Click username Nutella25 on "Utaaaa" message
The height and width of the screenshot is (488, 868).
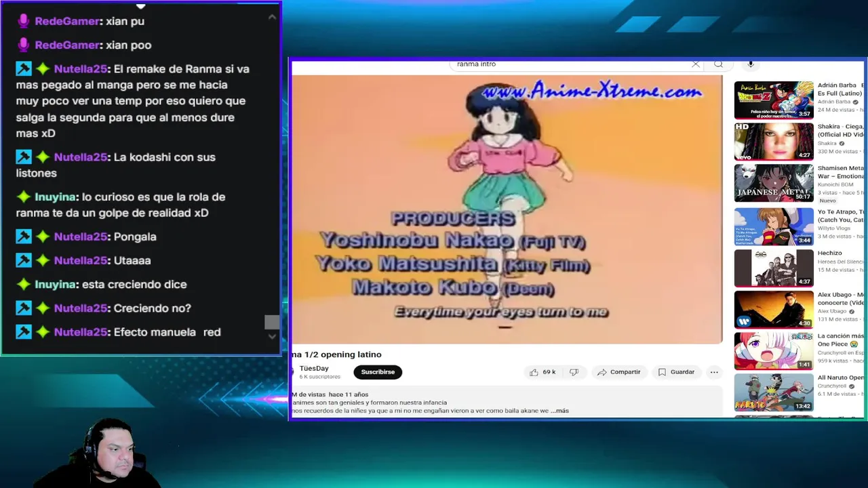click(x=81, y=260)
